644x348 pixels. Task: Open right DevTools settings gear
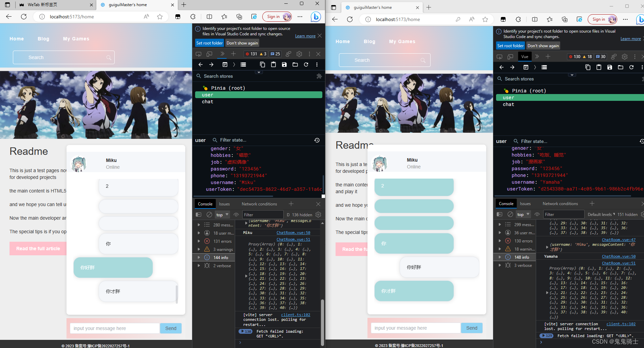625,57
